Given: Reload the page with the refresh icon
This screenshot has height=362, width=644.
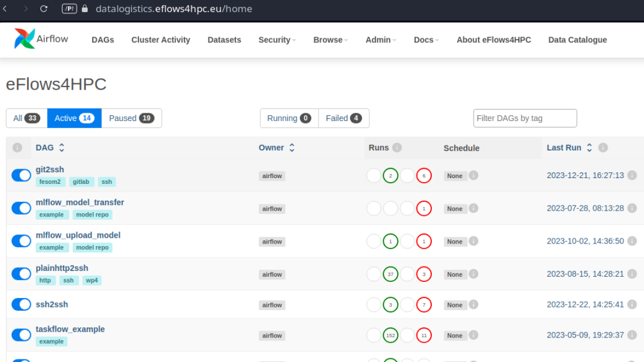Looking at the screenshot, I should point(44,8).
